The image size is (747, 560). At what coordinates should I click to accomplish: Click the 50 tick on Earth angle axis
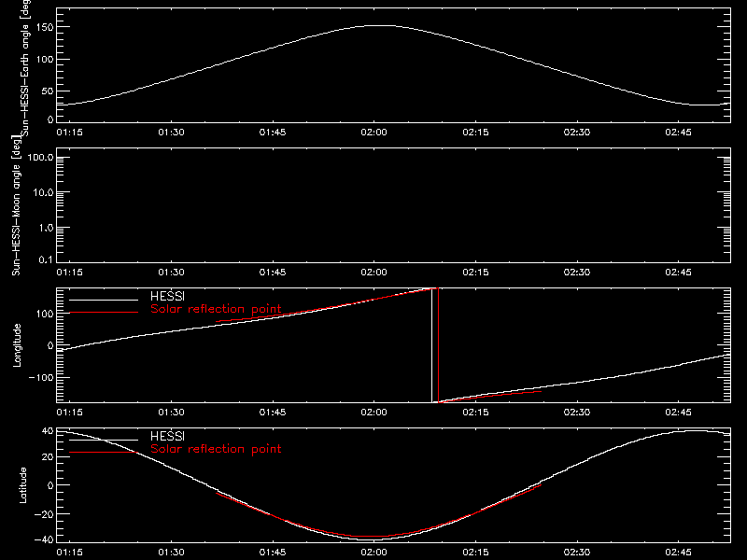[x=48, y=91]
